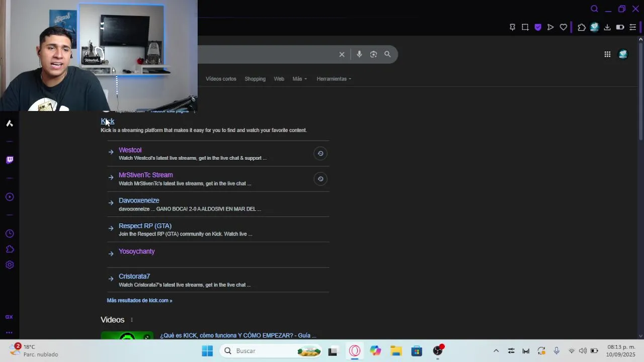The width and height of the screenshot is (644, 362).
Task: Open the Google apps grid
Action: 607,54
